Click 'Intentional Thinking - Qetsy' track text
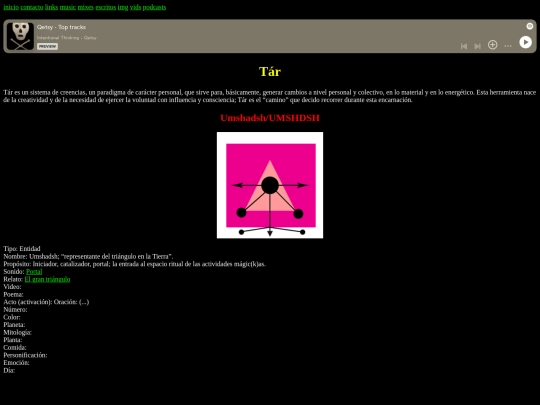The width and height of the screenshot is (540, 405). click(x=67, y=38)
